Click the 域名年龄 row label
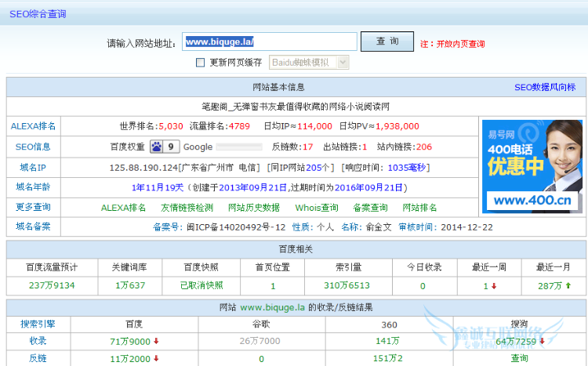 click(x=33, y=187)
